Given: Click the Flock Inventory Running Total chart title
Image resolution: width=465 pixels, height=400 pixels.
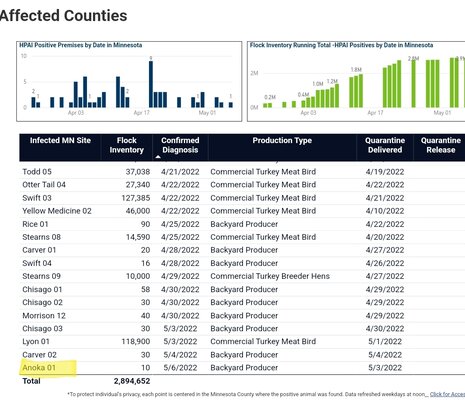Looking at the screenshot, I should (342, 45).
